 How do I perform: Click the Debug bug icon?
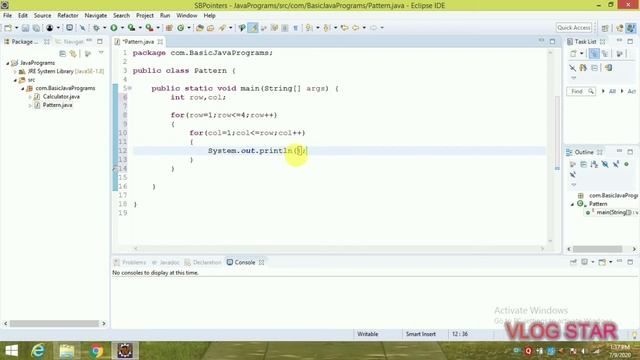(96, 28)
